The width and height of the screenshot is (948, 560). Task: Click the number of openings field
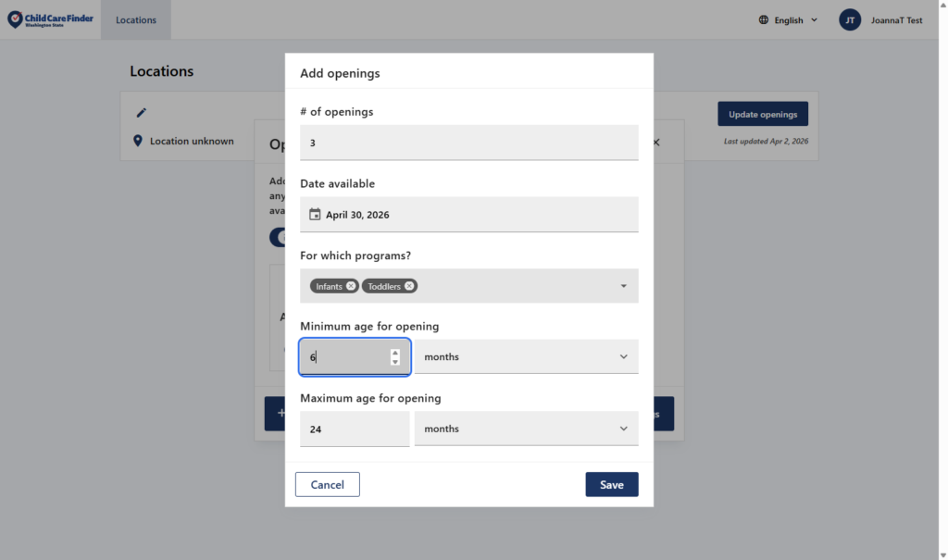(468, 143)
